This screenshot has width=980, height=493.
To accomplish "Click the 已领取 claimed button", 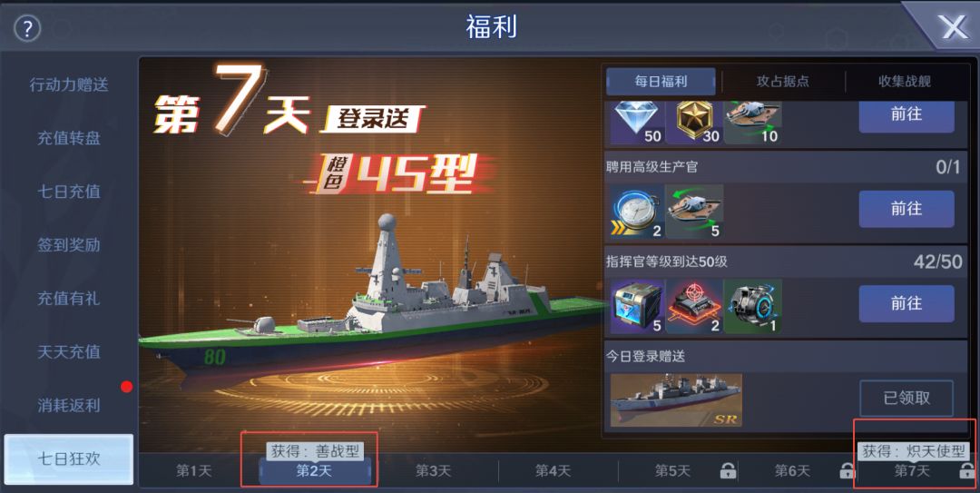I will coord(906,398).
